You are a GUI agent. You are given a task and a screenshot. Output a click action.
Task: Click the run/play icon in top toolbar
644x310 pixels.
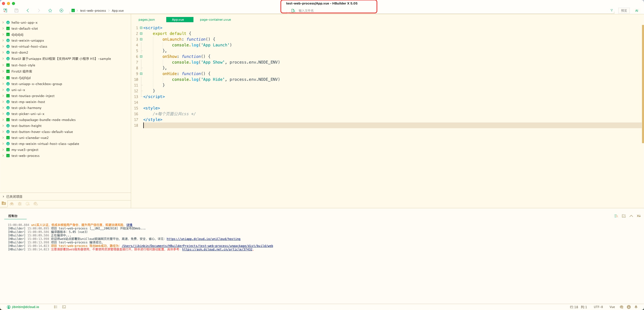(61, 10)
